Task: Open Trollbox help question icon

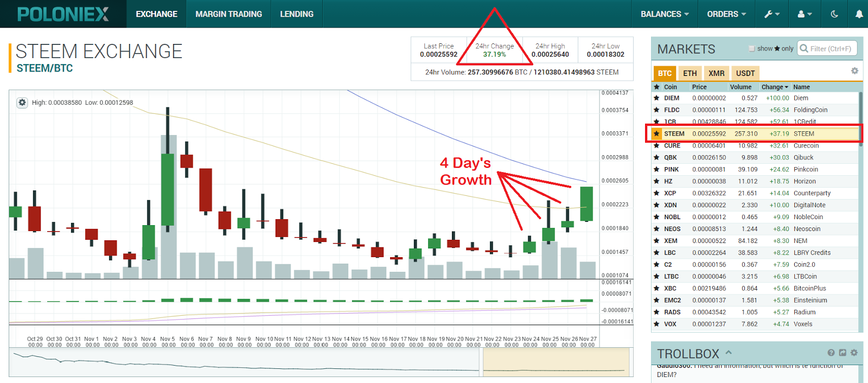Action: click(831, 353)
